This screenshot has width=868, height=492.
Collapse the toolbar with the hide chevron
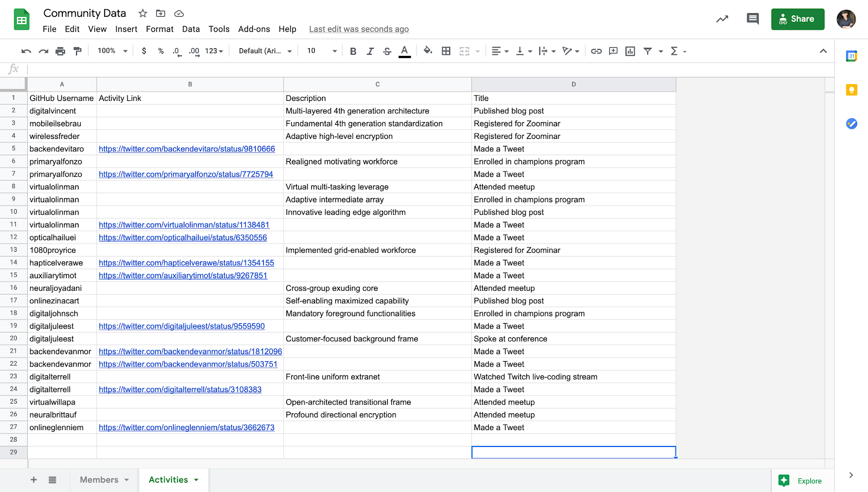(824, 50)
